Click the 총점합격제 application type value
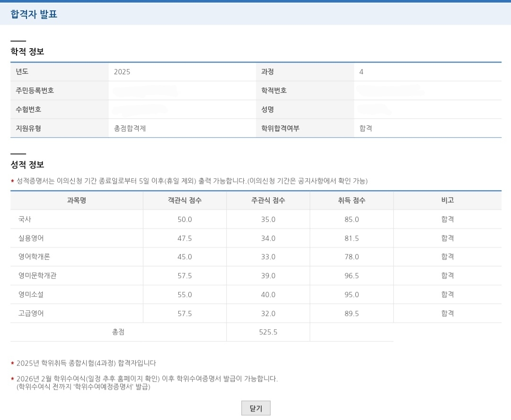Viewport: 511px width, 420px height. tap(130, 128)
